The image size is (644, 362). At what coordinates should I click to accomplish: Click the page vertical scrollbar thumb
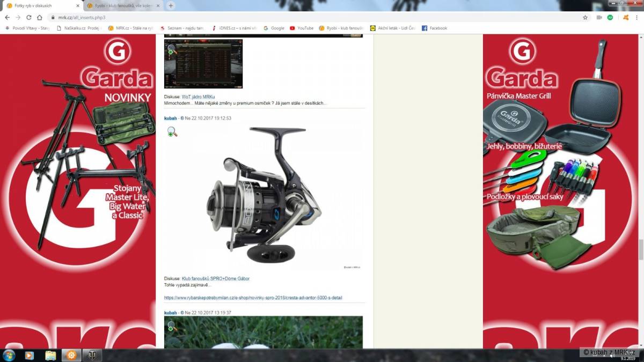pyautogui.click(x=640, y=249)
